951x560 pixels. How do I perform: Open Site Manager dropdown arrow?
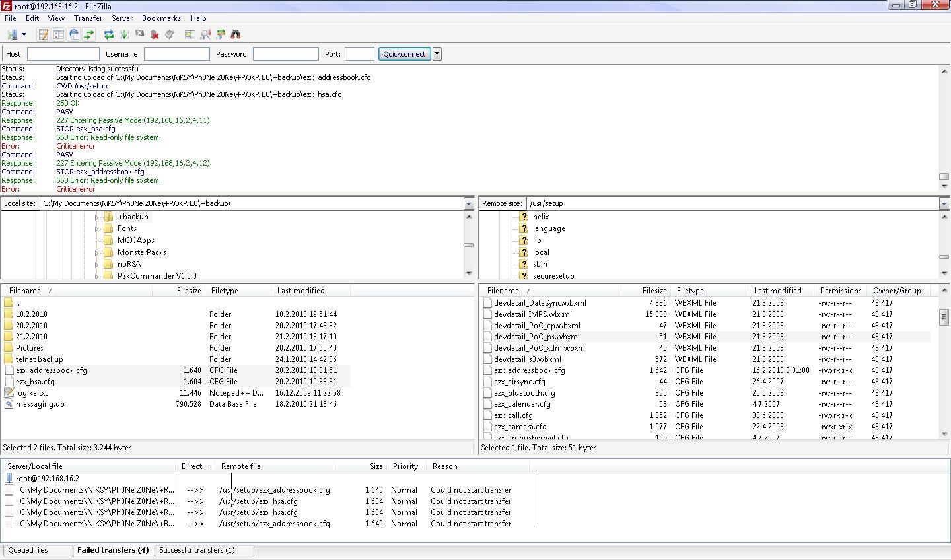(24, 34)
